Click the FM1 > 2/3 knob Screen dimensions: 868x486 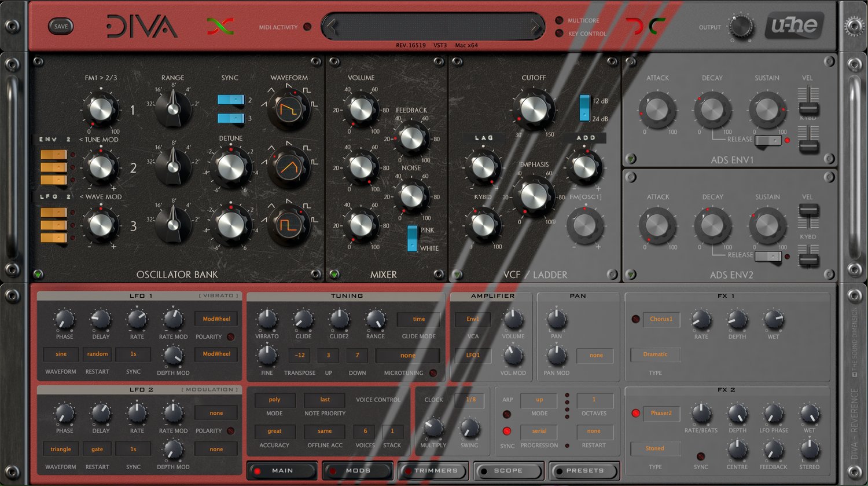point(101,109)
